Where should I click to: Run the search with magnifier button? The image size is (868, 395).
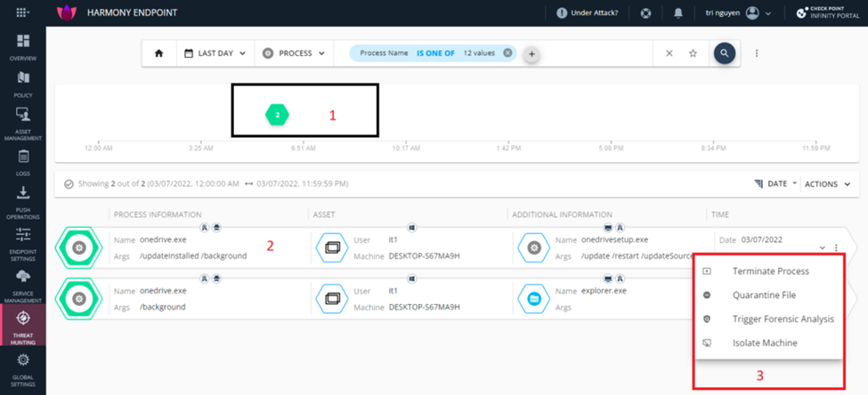(724, 53)
